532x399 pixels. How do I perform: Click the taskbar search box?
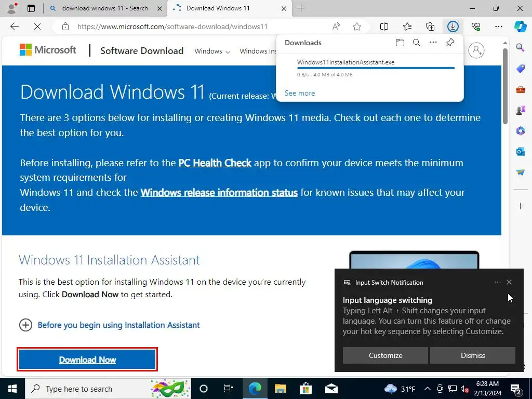pyautogui.click(x=108, y=389)
